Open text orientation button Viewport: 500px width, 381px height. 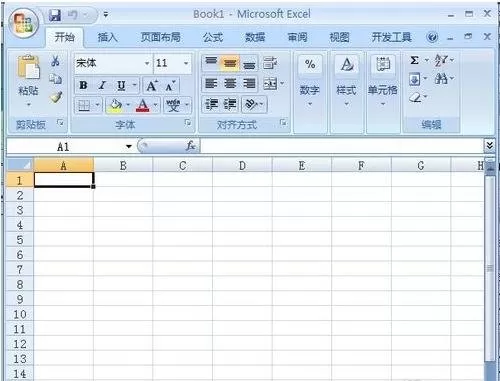tap(251, 104)
